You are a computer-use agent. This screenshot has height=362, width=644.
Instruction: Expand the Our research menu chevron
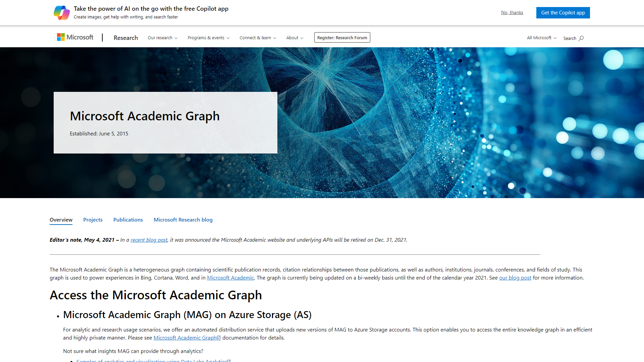(176, 38)
